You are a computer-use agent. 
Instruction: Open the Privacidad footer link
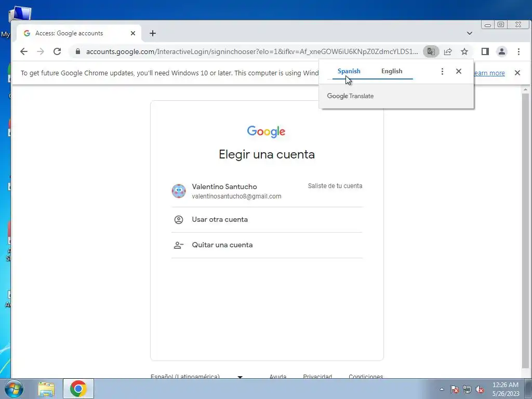tap(317, 376)
